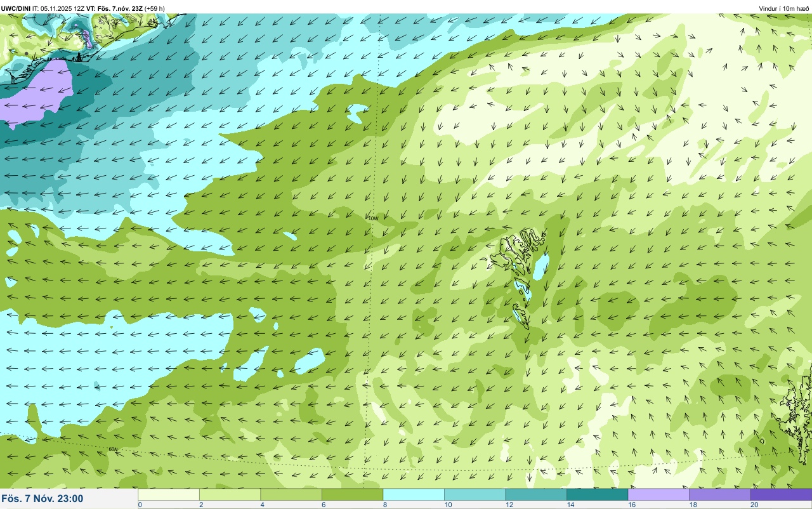Screen dimensions: 812x509
Task: Click the pale yellow 0–2 legend swatch
Action: [169, 494]
